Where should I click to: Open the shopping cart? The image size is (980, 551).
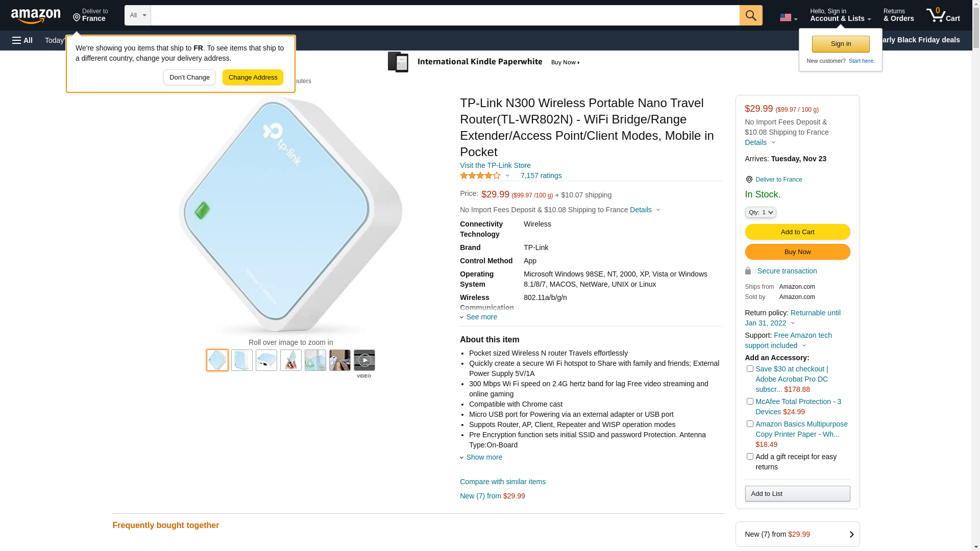click(943, 15)
